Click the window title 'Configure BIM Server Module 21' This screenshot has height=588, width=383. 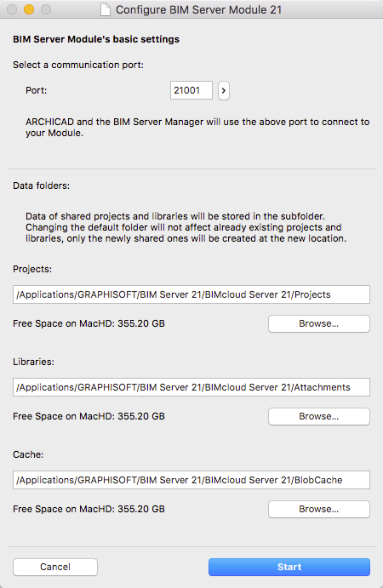point(198,9)
